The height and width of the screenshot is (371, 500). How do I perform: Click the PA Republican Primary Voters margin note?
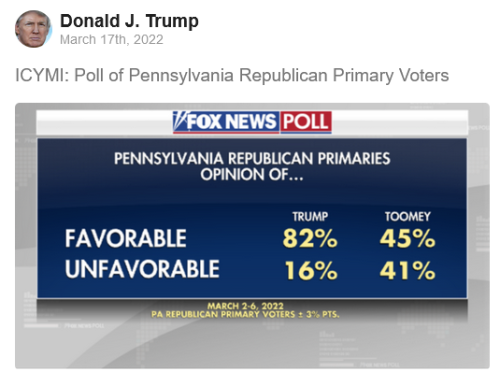point(245,314)
